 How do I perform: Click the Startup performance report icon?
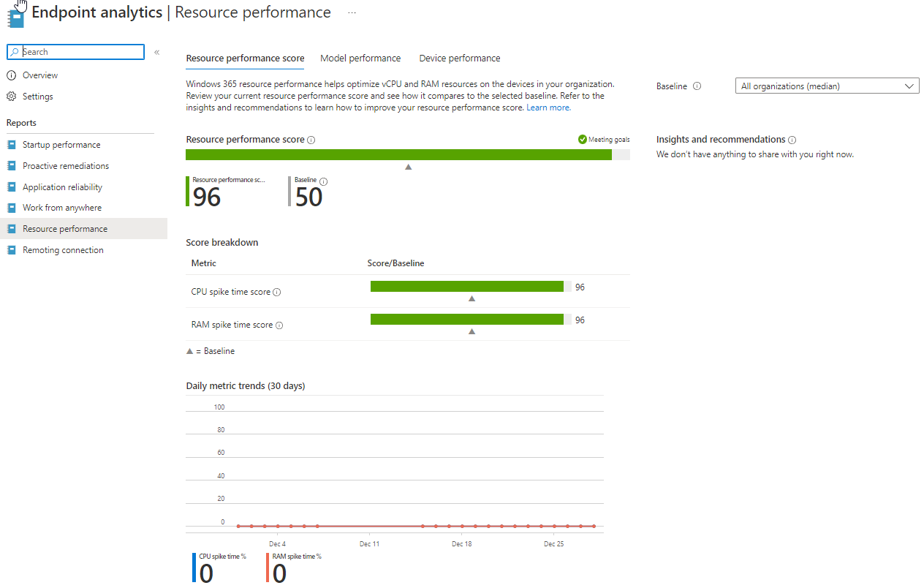click(x=11, y=145)
